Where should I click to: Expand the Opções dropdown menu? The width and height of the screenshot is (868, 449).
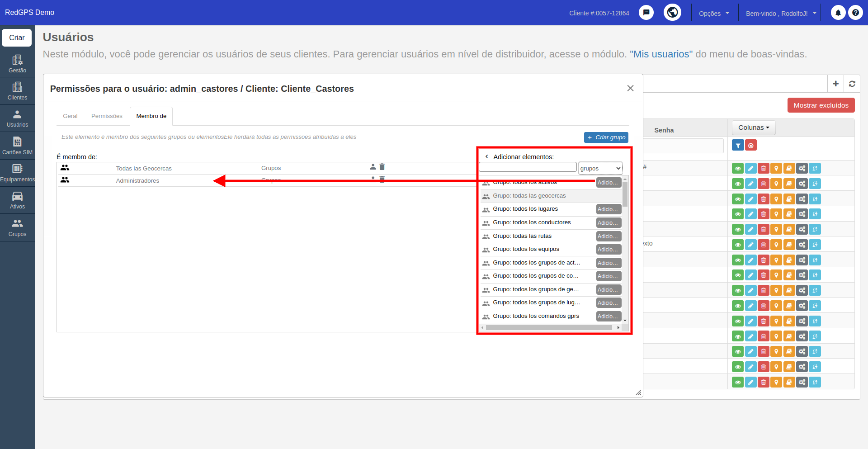click(x=714, y=13)
